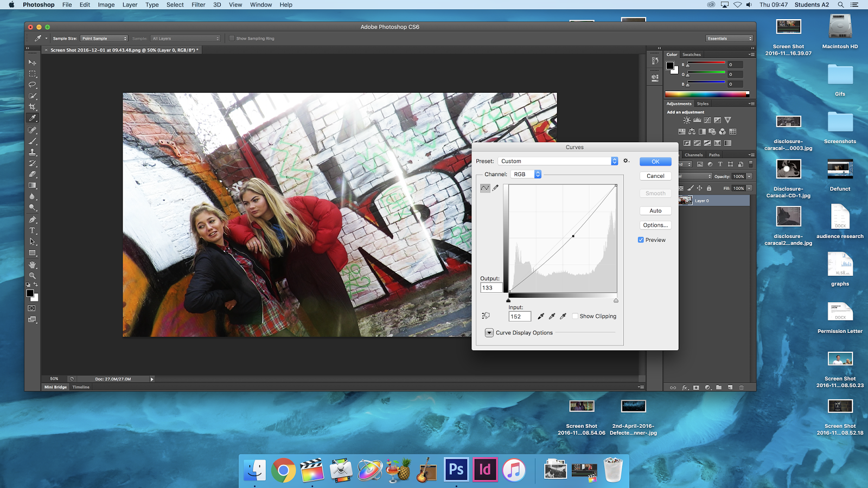
Task: Select the Zoom tool
Action: tap(33, 276)
